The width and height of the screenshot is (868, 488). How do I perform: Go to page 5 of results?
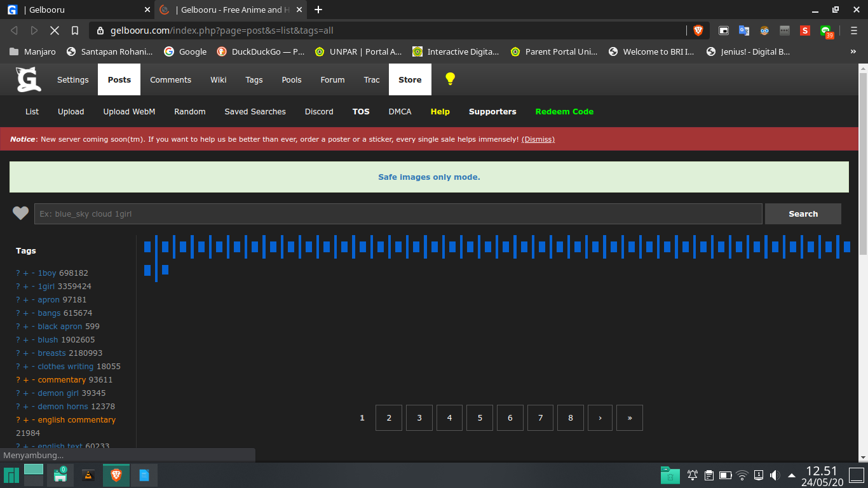point(480,417)
